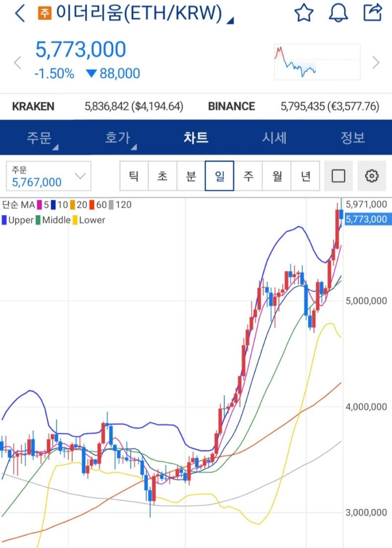Tap the share icon
The height and width of the screenshot is (548, 392).
[x=373, y=13]
